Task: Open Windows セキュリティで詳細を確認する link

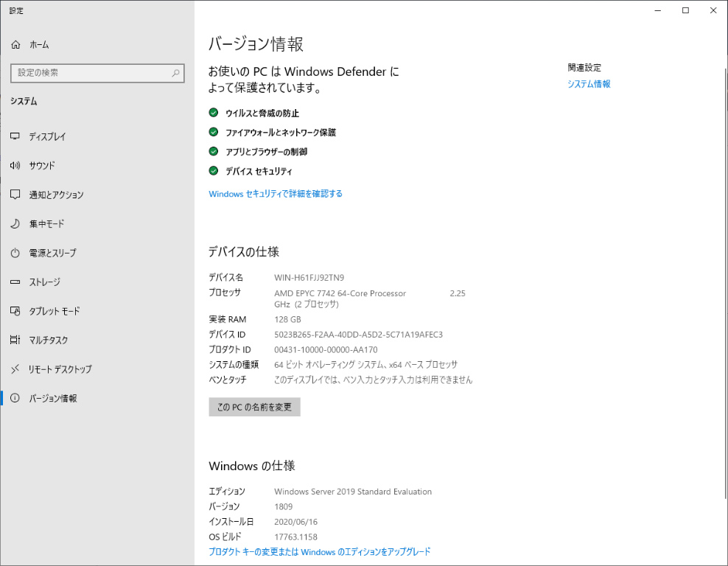Action: point(276,194)
